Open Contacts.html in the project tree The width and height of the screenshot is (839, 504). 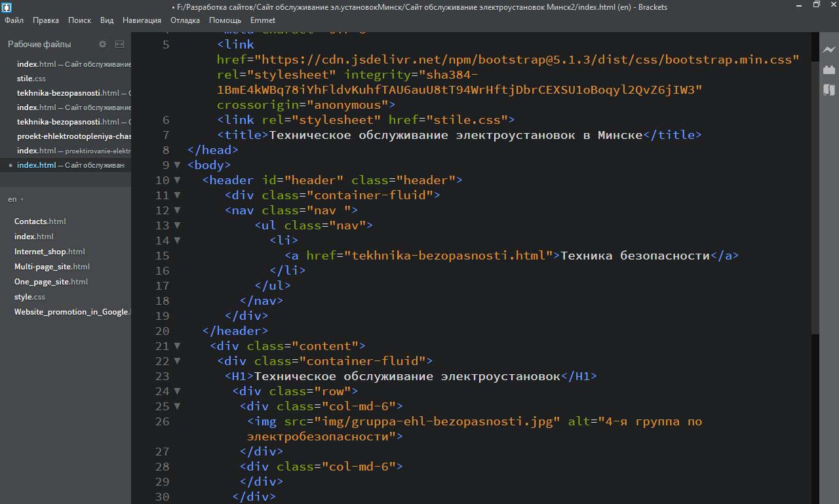tap(40, 222)
